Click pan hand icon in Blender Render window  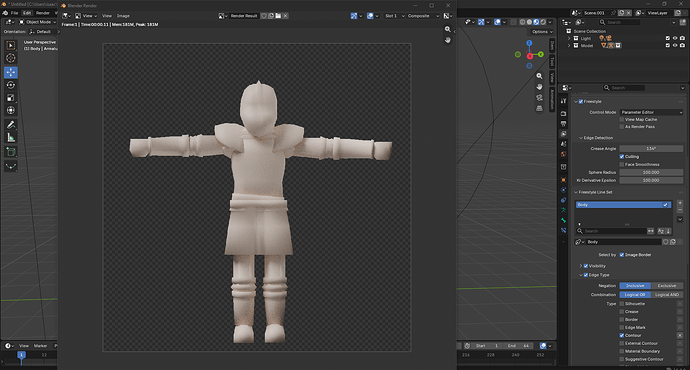(448, 40)
